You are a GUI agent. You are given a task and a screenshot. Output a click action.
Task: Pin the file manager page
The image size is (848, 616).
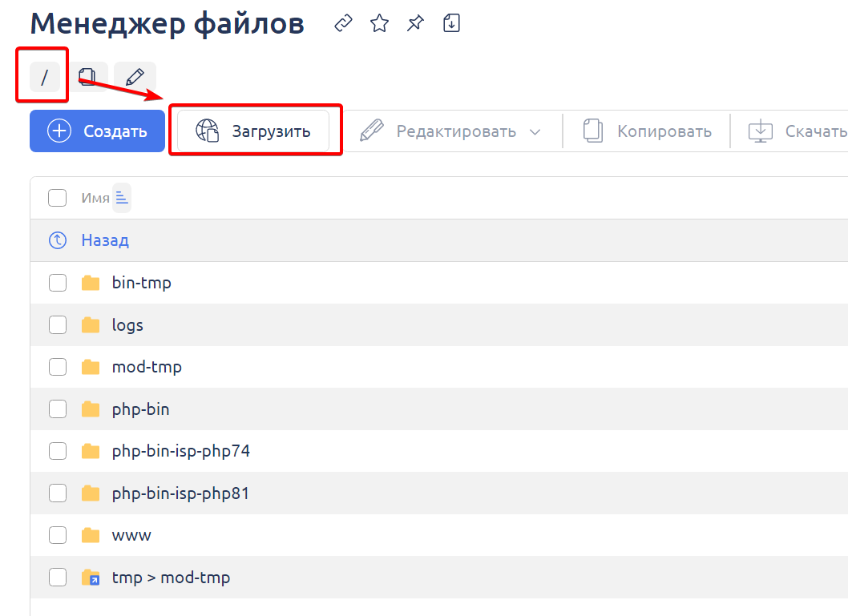(x=414, y=23)
